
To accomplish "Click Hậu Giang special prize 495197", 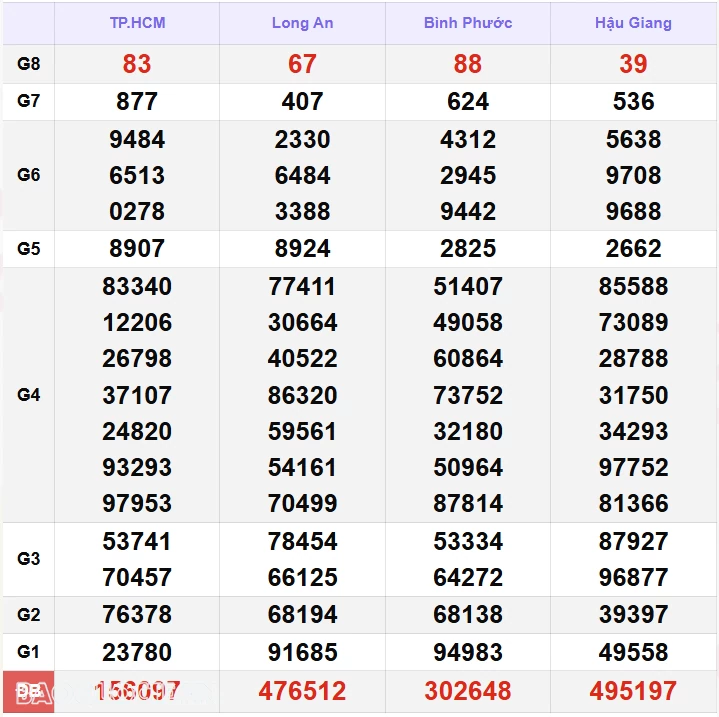I will (x=633, y=691).
